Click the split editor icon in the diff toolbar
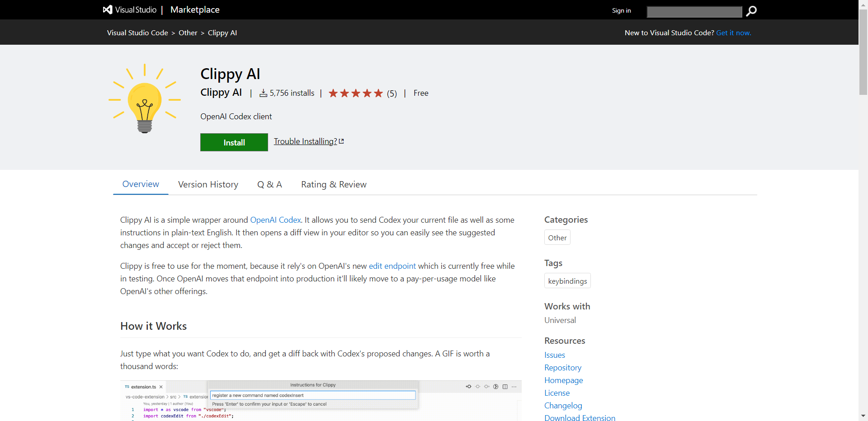The height and width of the screenshot is (421, 868). click(x=505, y=387)
